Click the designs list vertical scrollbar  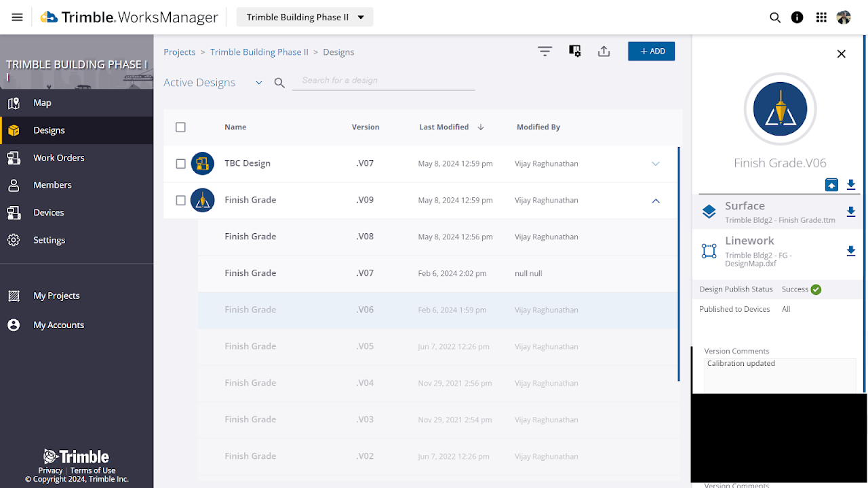click(x=679, y=264)
